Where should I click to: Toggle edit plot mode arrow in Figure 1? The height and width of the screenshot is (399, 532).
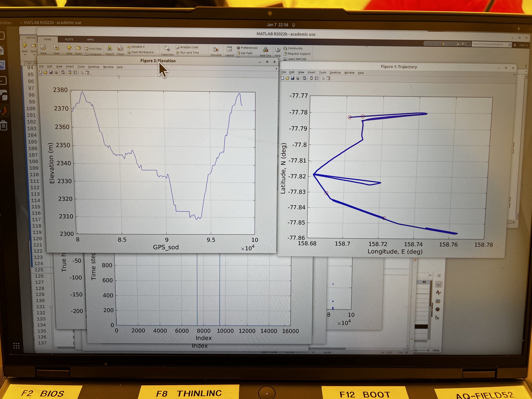(324, 79)
